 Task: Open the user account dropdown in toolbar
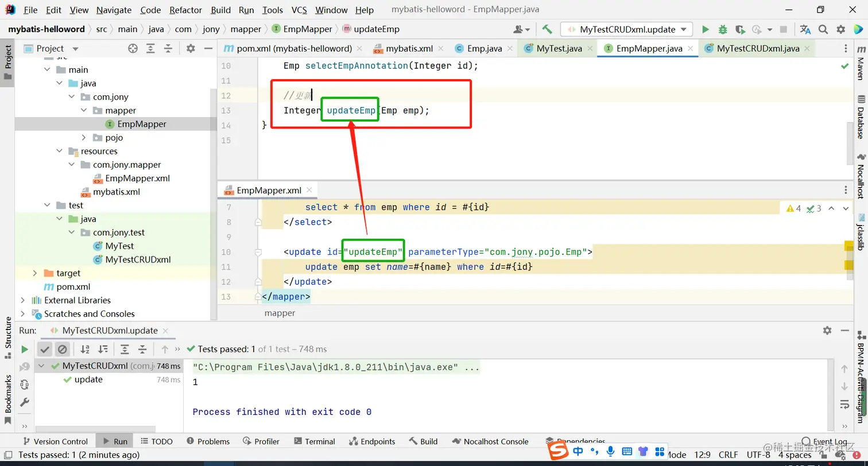pos(522,29)
